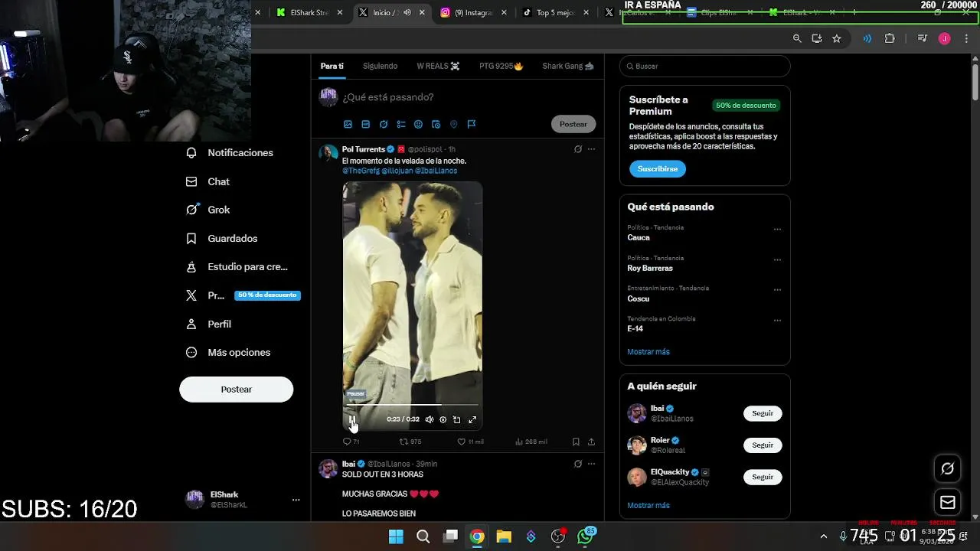Enhance the post with the Grok composer icon
Image resolution: width=980 pixels, height=551 pixels.
point(384,124)
